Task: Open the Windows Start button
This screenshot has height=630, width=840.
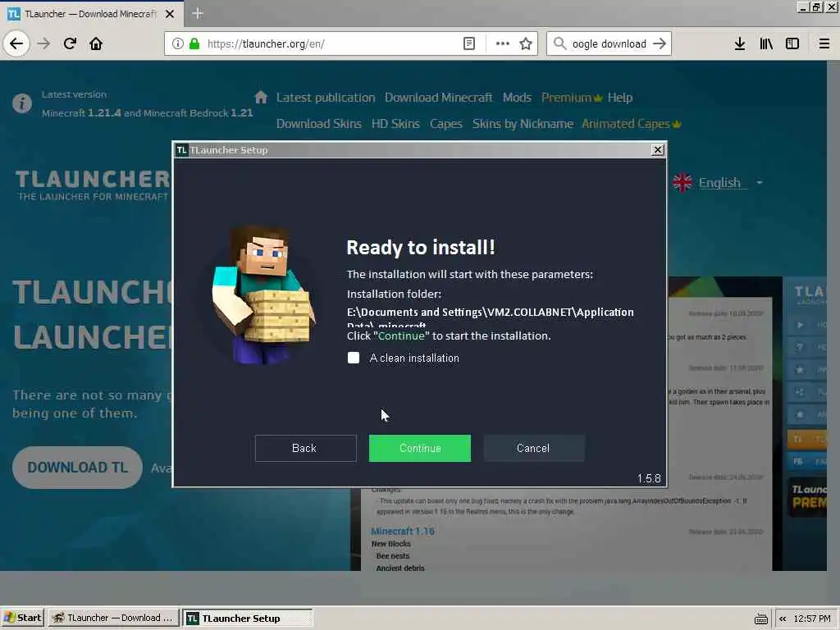Action: (x=22, y=619)
